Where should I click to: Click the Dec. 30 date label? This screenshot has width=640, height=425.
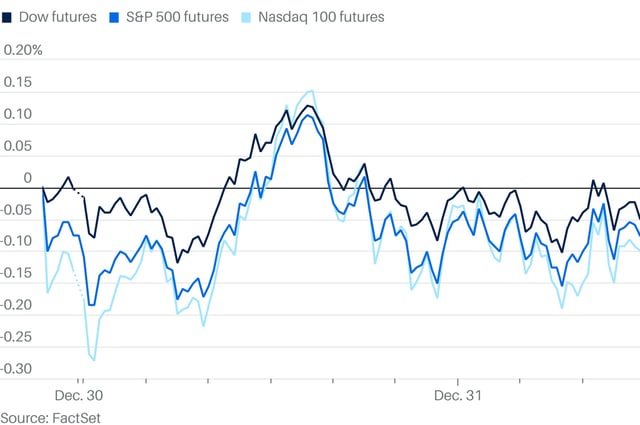pyautogui.click(x=79, y=396)
